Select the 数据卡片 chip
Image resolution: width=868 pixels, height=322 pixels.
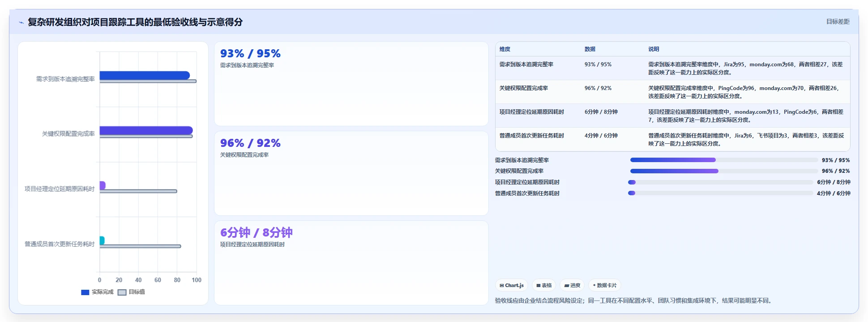(x=604, y=285)
